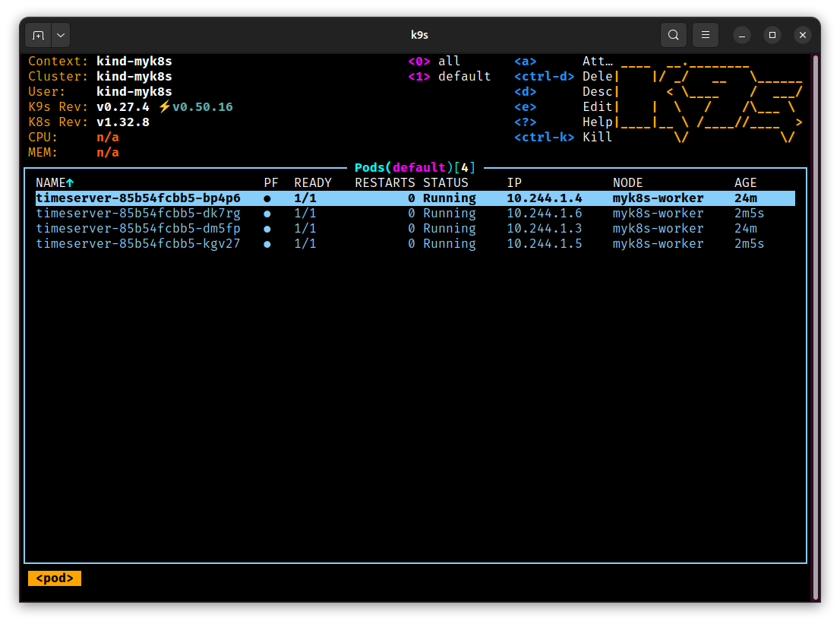
Task: Click the K8s Rev v1.32.8 value
Action: point(123,122)
